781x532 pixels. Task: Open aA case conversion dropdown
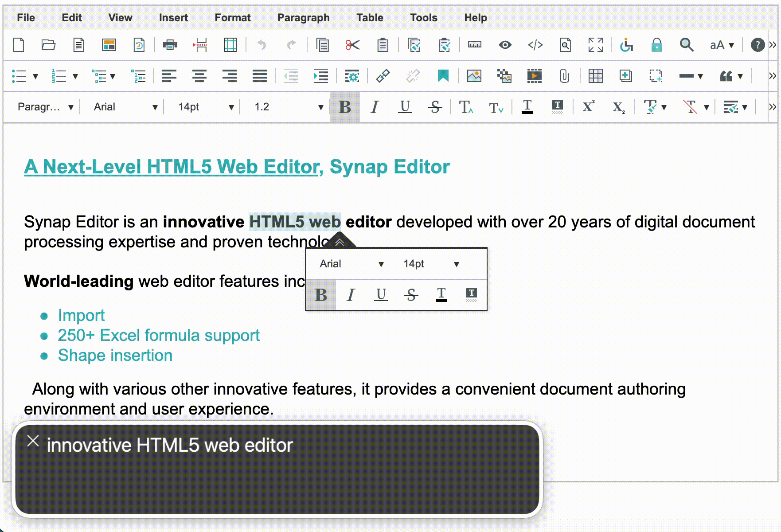click(722, 45)
